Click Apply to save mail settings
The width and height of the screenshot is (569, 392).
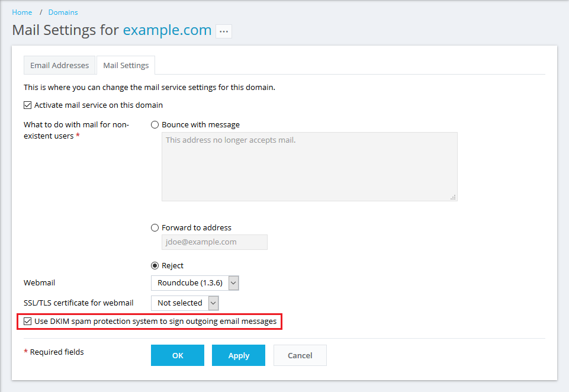point(239,355)
